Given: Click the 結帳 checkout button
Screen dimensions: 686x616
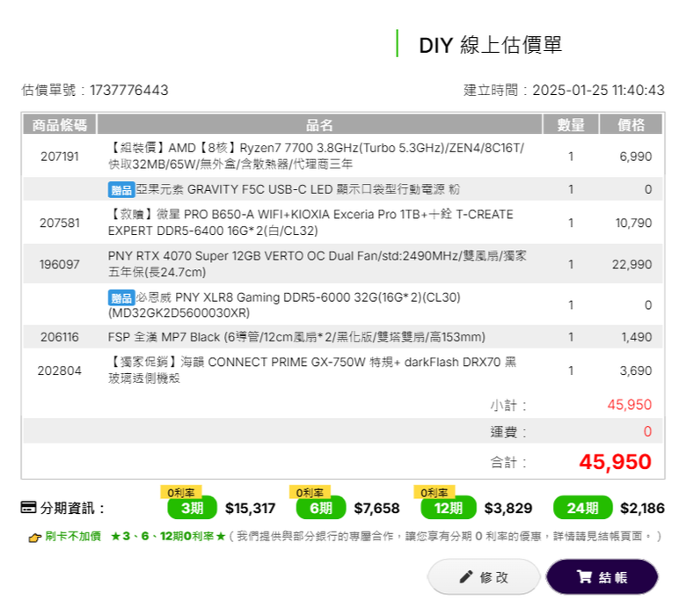Looking at the screenshot, I should tap(602, 576).
